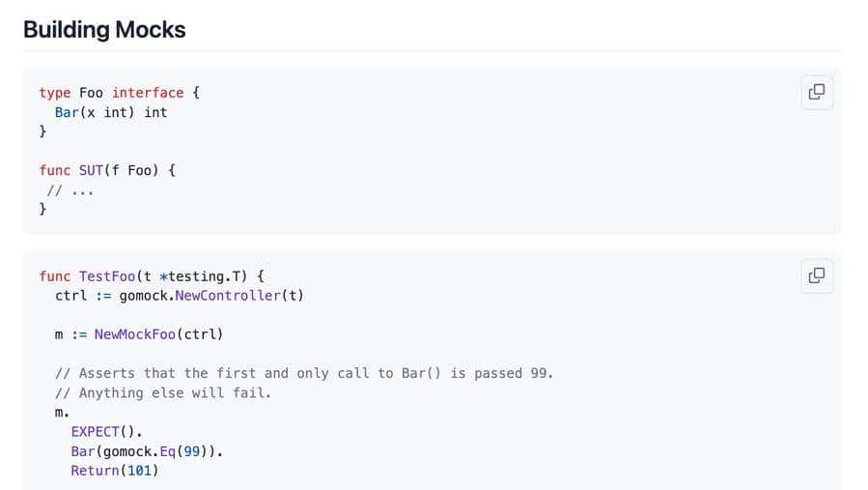Screen dimensions: 868x490
Task: Click the '// ...' comment line
Action: tap(70, 189)
